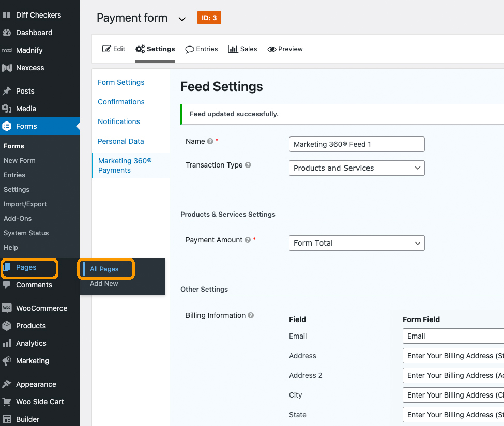Open New Form submenu item
This screenshot has width=504, height=426.
coord(20,160)
